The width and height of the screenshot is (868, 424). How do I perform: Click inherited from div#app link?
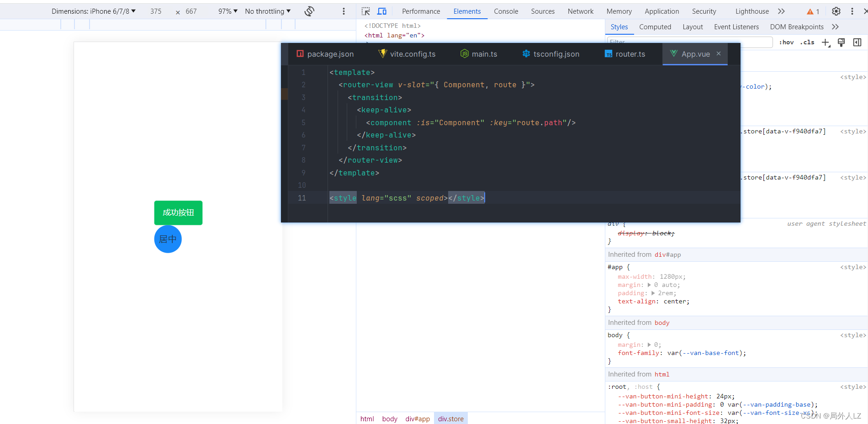click(667, 254)
